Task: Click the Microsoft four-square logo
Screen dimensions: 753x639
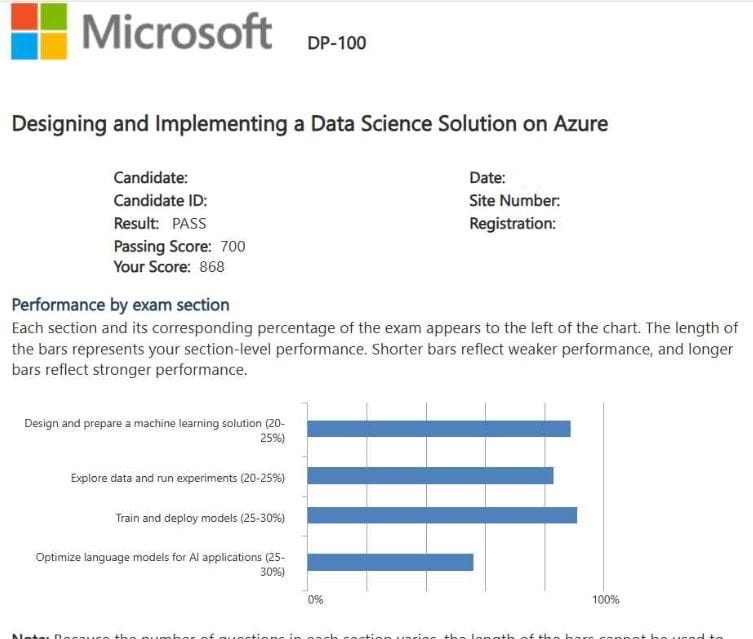Action: click(39, 31)
